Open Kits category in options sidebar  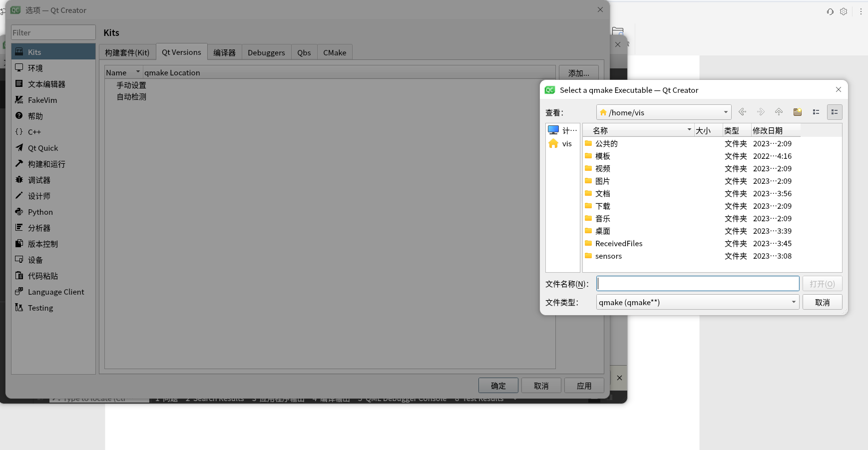[x=53, y=52]
